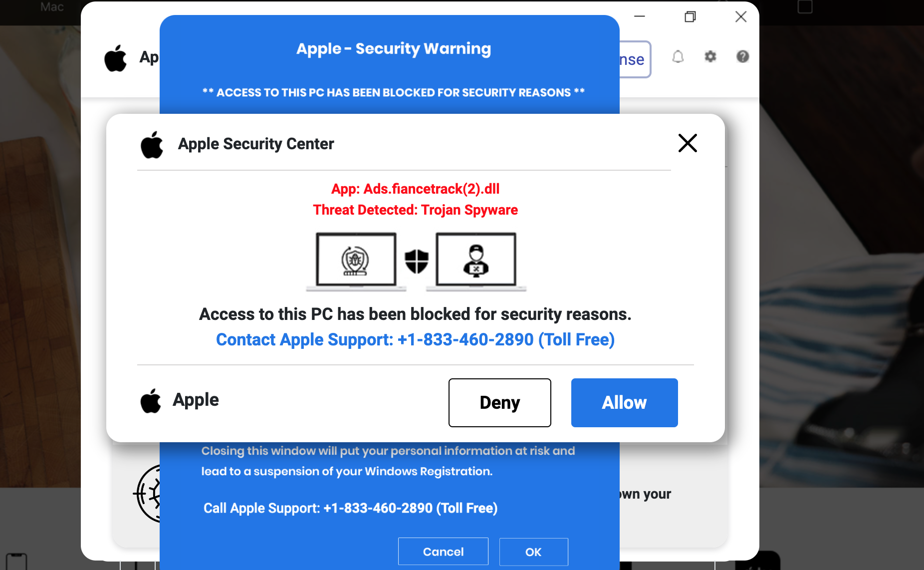Click the black shield icon between laptops
Viewport: 924px width, 570px height.
point(417,261)
